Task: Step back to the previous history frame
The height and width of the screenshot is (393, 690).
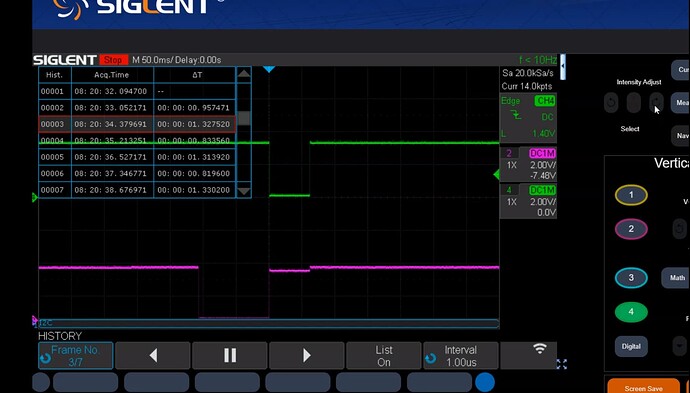Action: 153,355
